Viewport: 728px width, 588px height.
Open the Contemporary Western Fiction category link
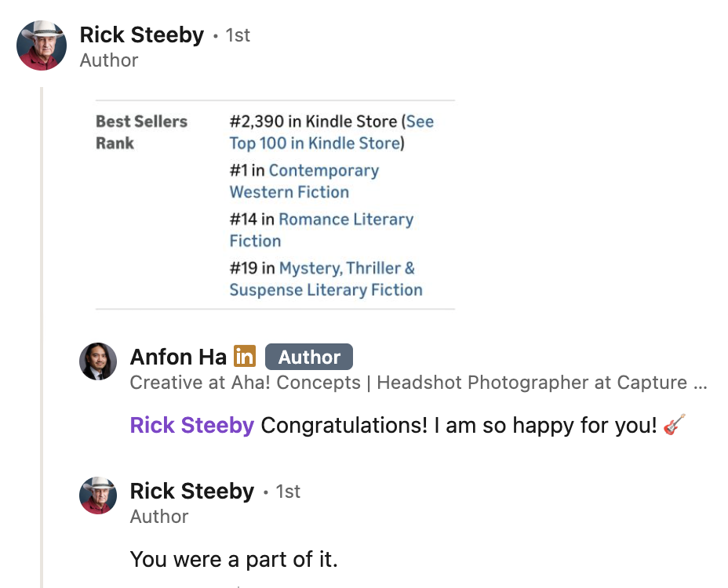coord(304,181)
